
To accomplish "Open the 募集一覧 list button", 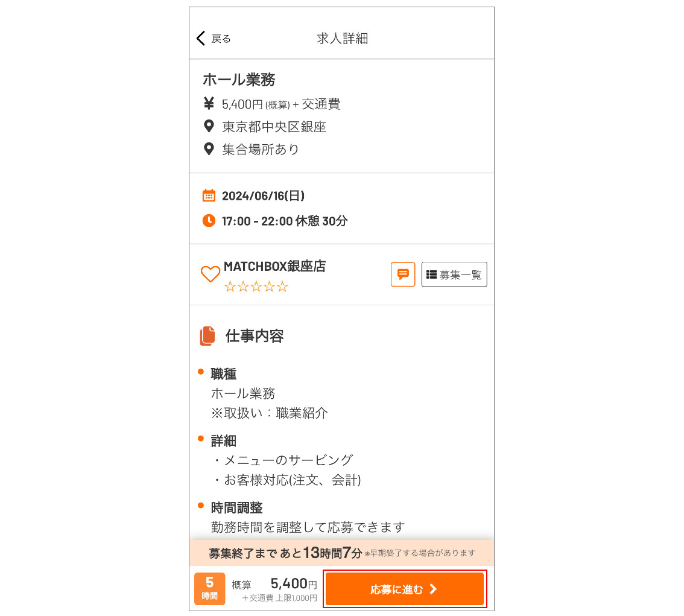I will pos(454,275).
